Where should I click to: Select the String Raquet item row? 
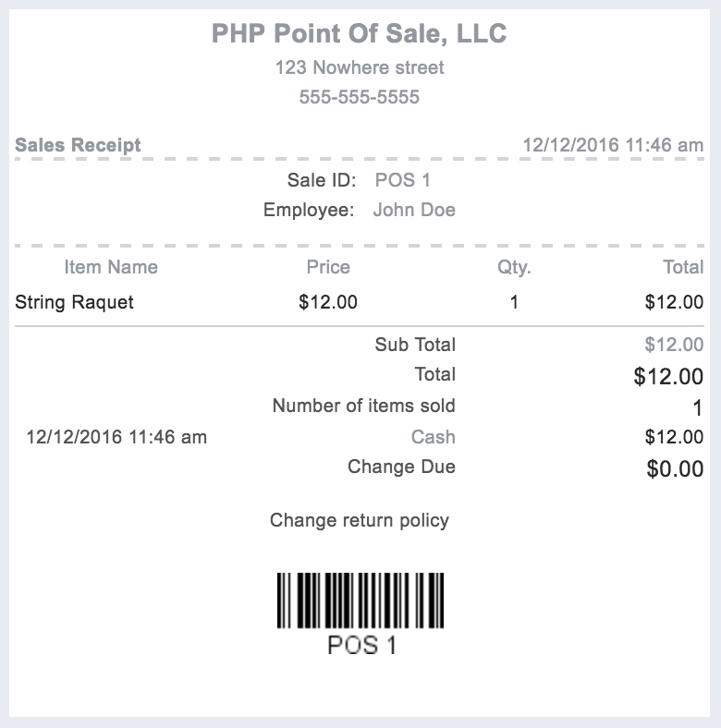pos(75,302)
